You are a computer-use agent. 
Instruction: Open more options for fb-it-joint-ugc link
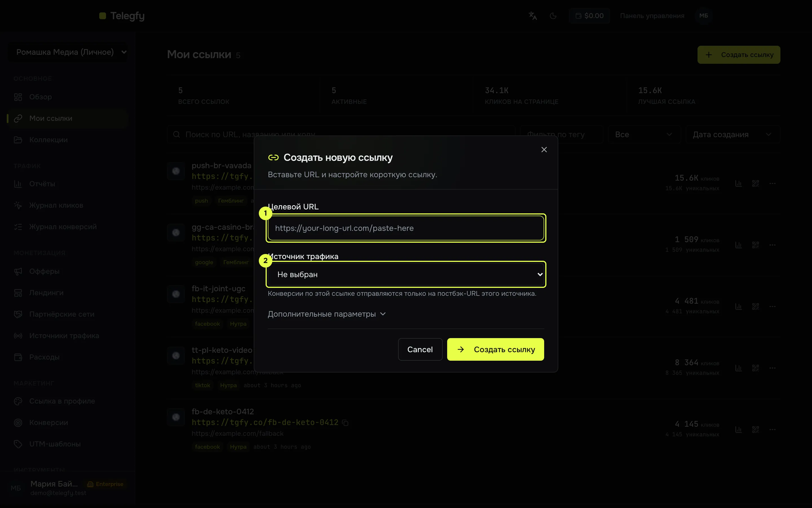click(772, 306)
